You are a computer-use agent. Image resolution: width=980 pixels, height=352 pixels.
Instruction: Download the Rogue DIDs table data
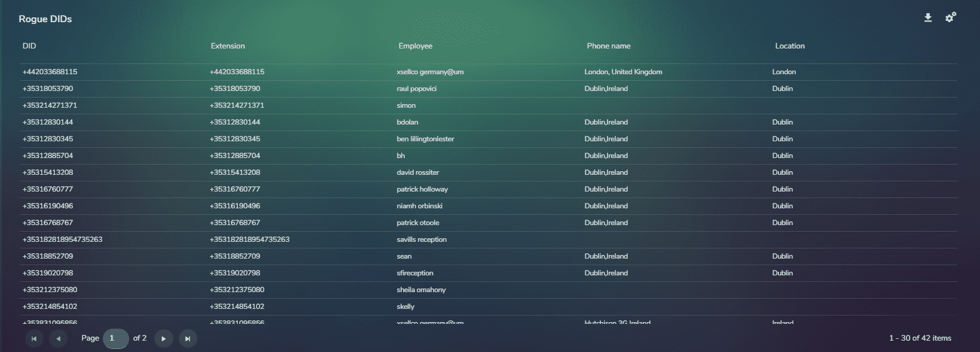pyautogui.click(x=927, y=18)
